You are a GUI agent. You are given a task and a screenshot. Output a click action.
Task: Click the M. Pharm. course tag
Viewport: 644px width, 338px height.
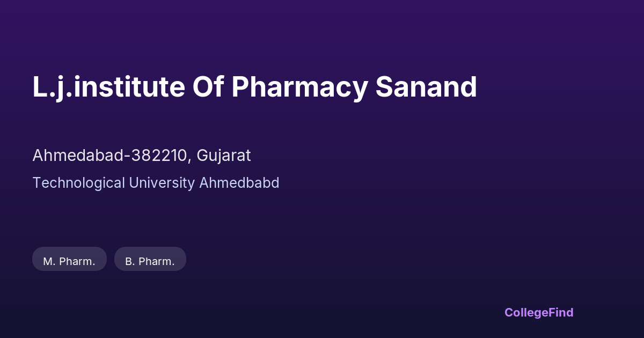(69, 259)
